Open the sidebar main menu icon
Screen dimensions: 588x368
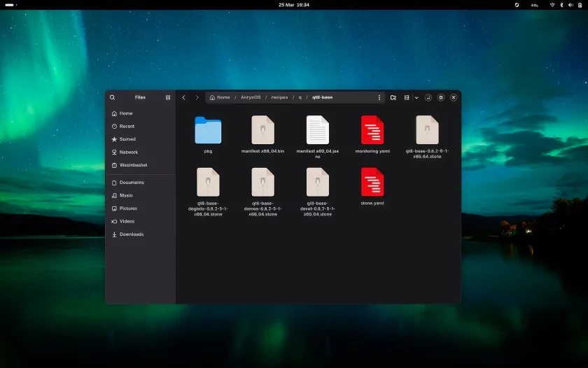pos(168,97)
